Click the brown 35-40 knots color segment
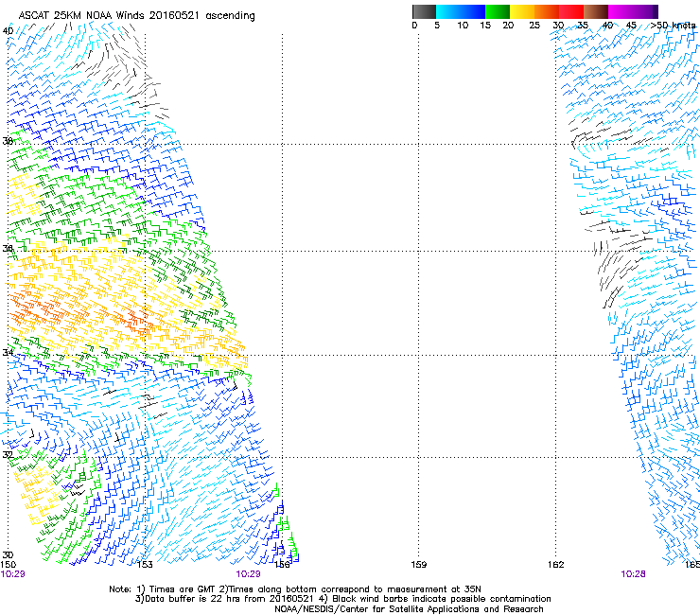The height and width of the screenshot is (615, 700). (596, 11)
